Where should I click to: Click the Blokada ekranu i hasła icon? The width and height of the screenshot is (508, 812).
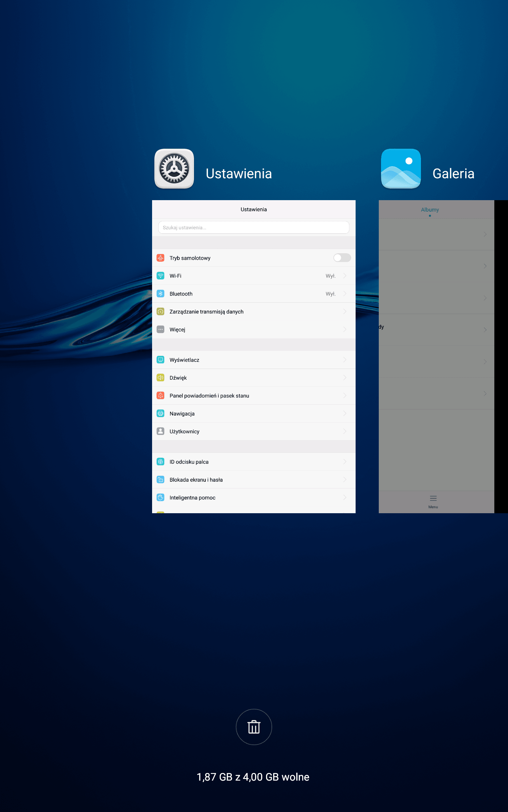coord(161,480)
